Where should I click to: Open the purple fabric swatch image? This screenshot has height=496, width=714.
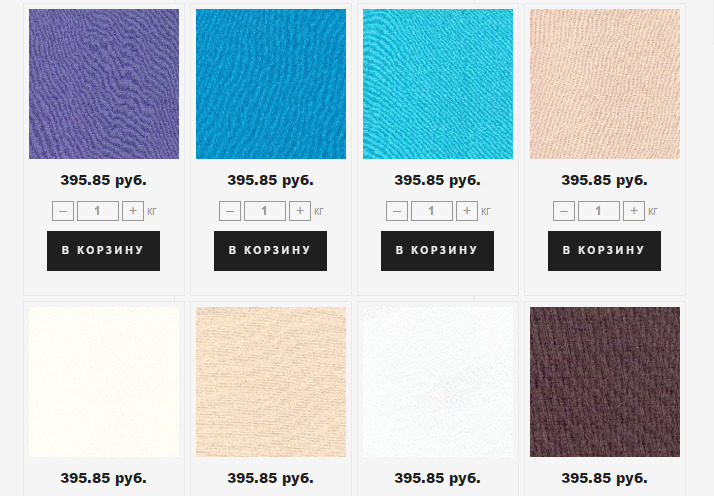click(104, 84)
